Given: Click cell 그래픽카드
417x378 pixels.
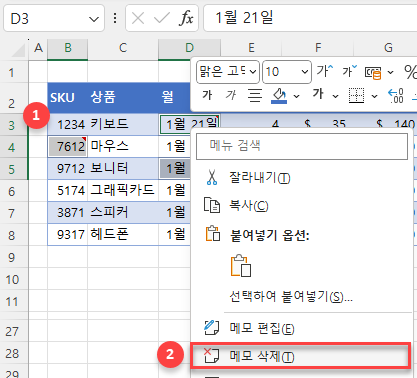Looking at the screenshot, I should (x=123, y=191).
